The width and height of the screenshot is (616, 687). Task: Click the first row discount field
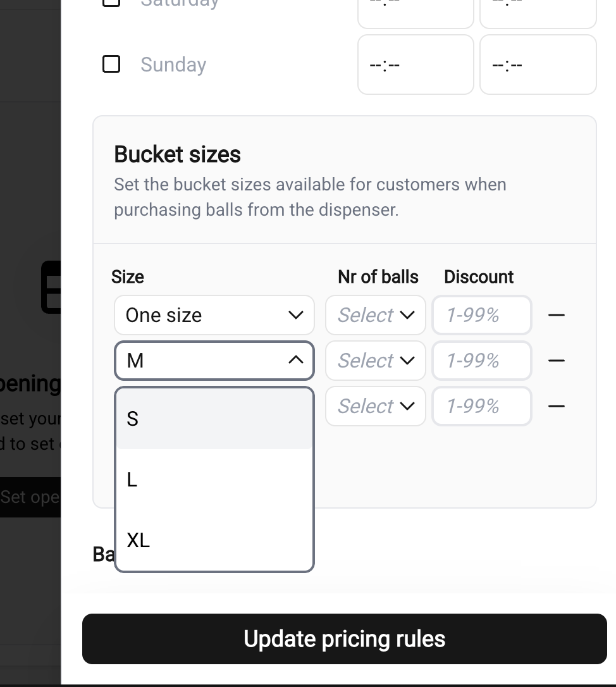[x=481, y=315]
